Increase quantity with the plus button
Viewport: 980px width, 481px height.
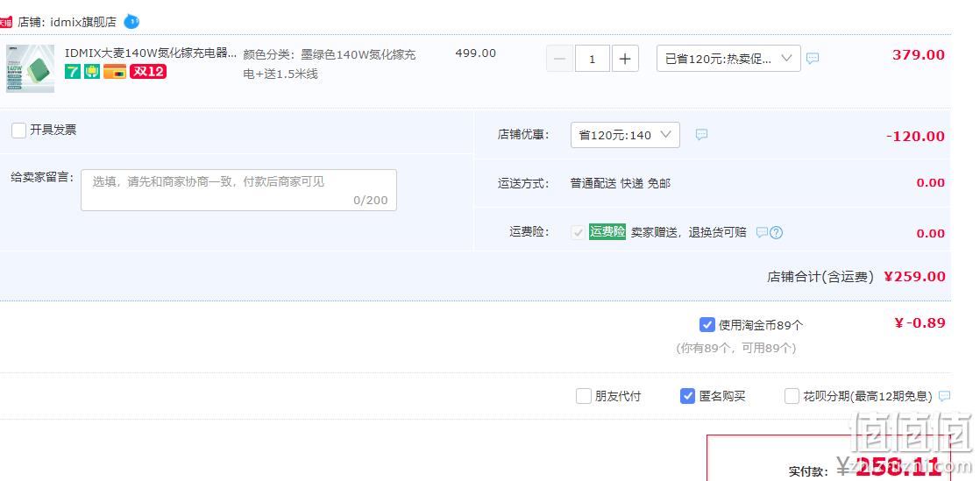coord(625,59)
